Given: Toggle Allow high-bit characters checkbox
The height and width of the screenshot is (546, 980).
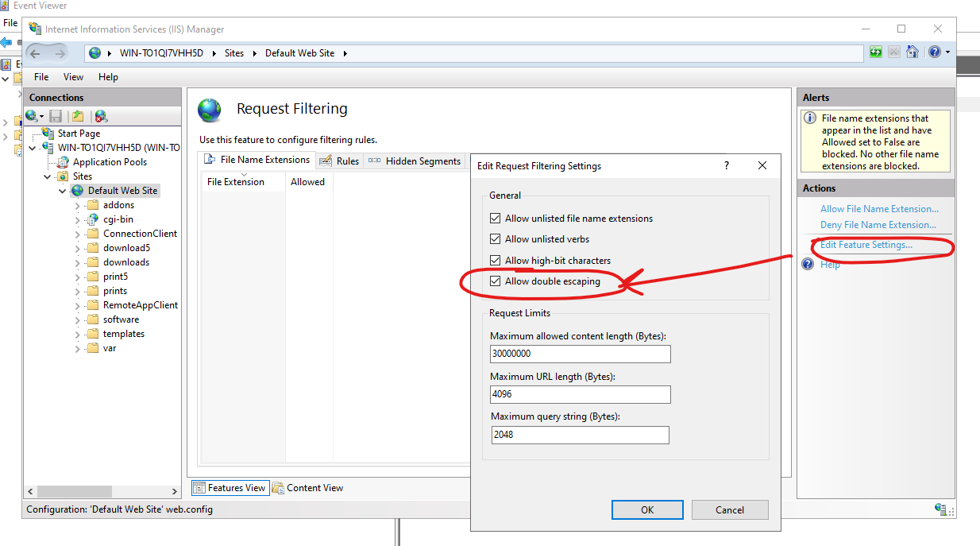Looking at the screenshot, I should coord(496,261).
